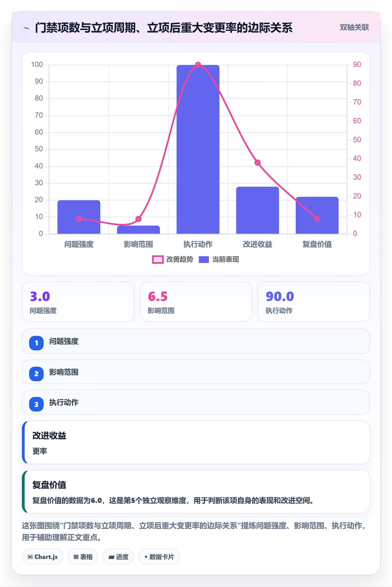Click the x-axis label 改进收益

[x=258, y=244]
